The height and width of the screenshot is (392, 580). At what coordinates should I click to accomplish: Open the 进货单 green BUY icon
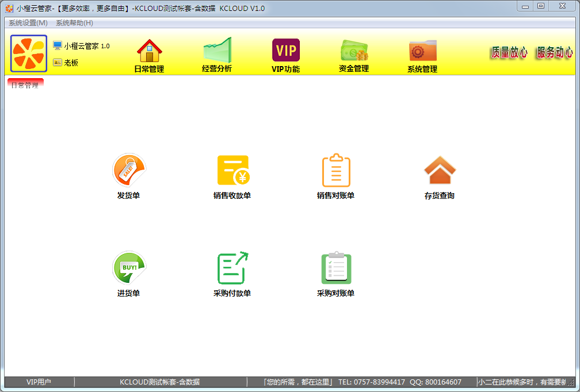[x=129, y=268]
